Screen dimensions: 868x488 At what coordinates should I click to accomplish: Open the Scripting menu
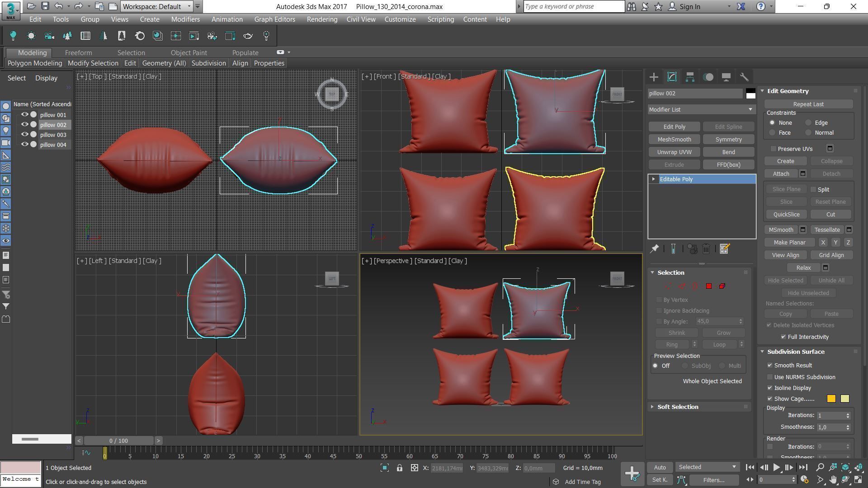[440, 19]
